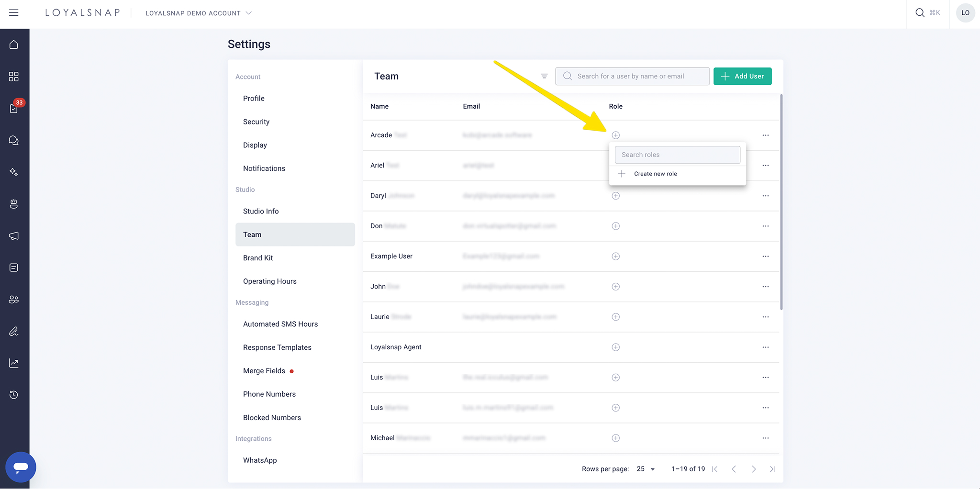Open more options for Daryl row
The height and width of the screenshot is (489, 980).
766,196
